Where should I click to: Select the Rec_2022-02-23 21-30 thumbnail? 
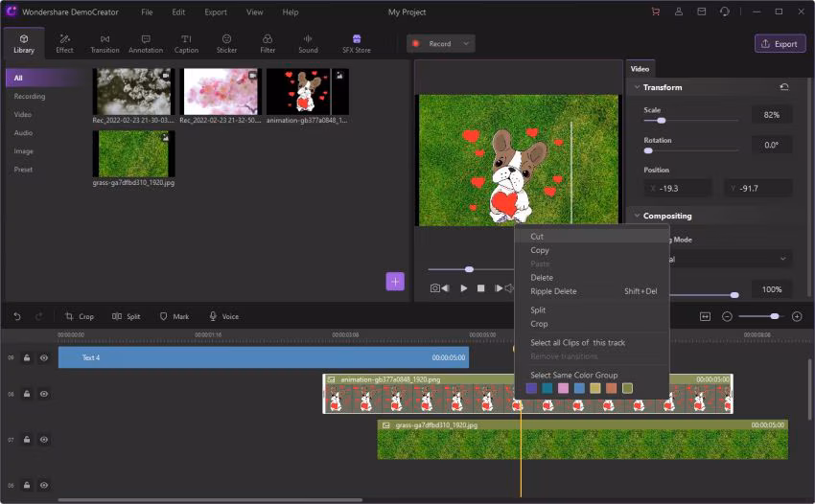pos(133,91)
